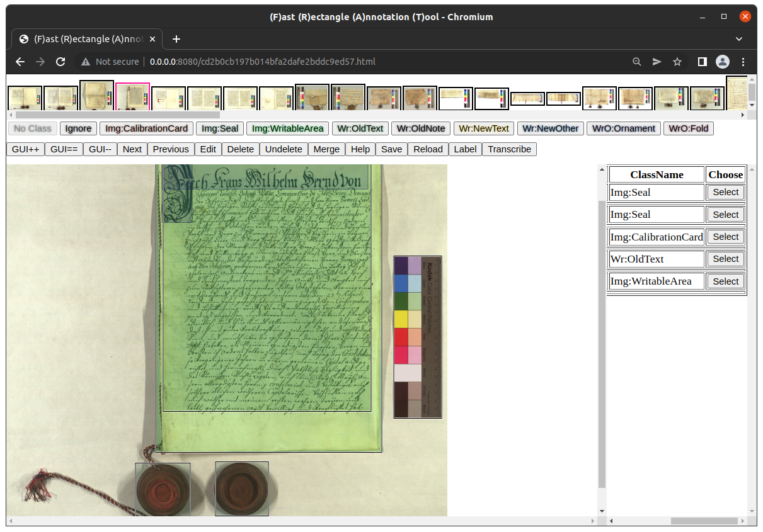
Task: Open a new browser tab
Action: 176,39
